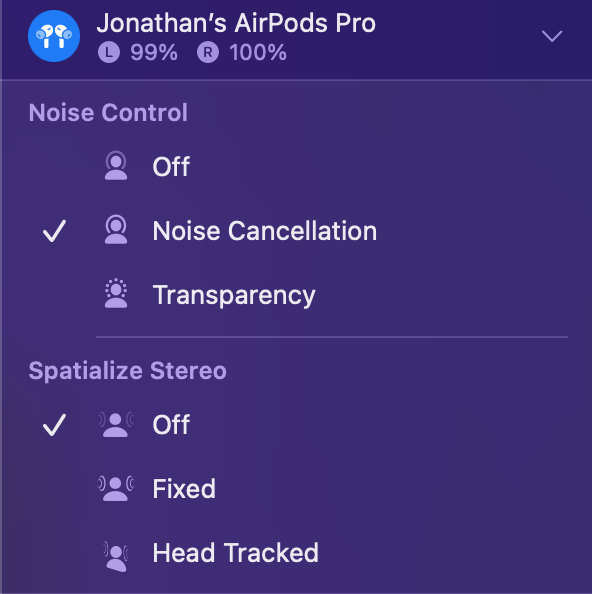
Task: Click the right earbud R battery badge
Action: tap(208, 52)
